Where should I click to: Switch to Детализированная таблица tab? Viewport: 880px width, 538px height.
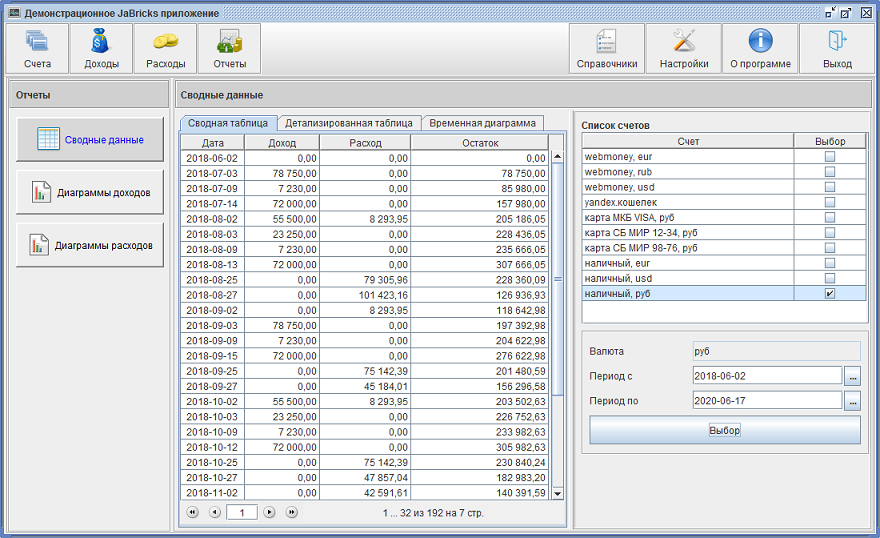[x=349, y=123]
